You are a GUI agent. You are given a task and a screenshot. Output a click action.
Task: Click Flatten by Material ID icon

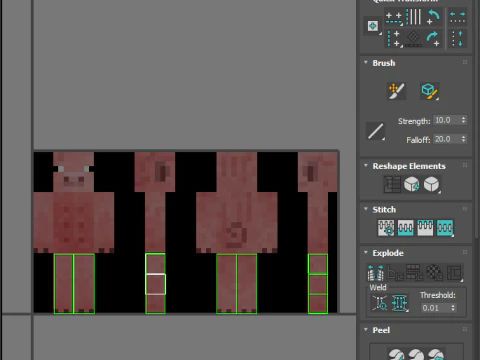coord(434,273)
